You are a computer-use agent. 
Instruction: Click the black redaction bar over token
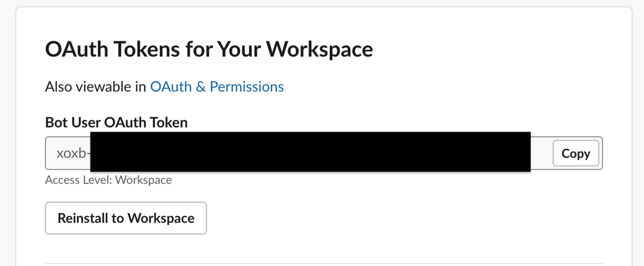(310, 152)
